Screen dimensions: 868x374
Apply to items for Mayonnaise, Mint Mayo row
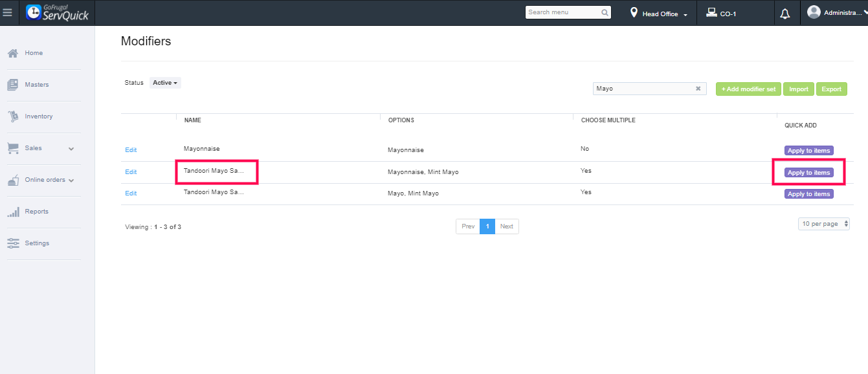[x=808, y=173]
